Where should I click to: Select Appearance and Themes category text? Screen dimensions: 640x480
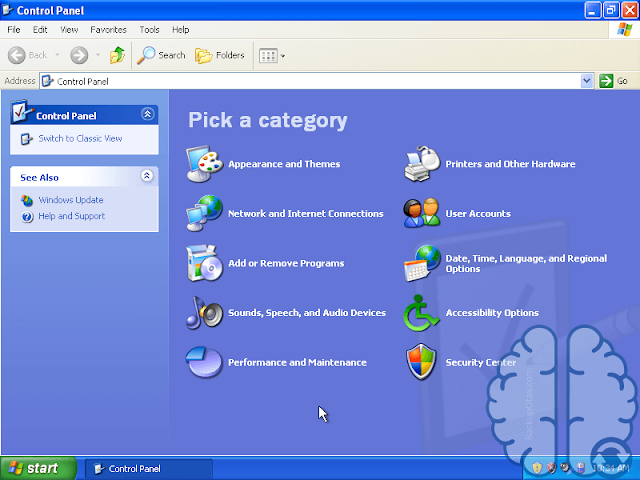pos(284,164)
